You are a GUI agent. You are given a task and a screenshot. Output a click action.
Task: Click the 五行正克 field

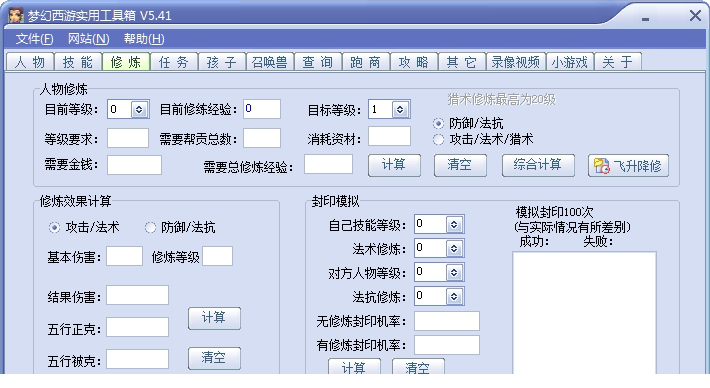pos(138,327)
